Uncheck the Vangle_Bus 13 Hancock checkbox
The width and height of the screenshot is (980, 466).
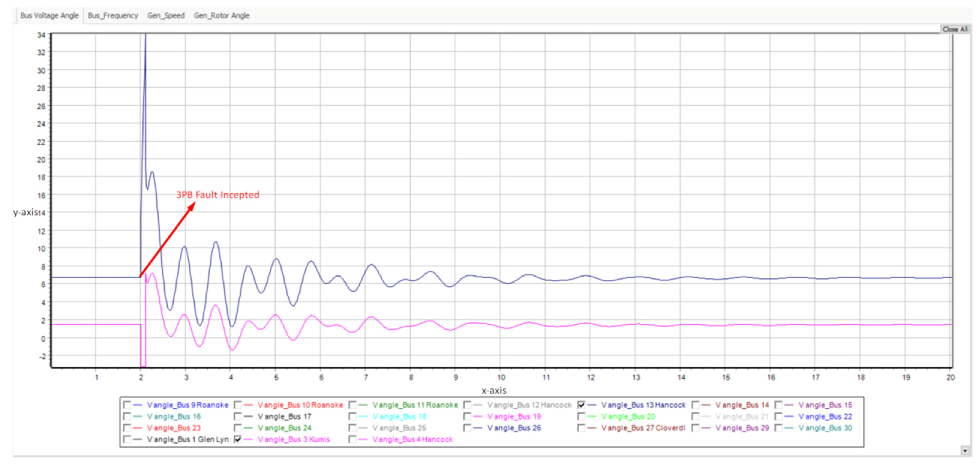point(581,405)
